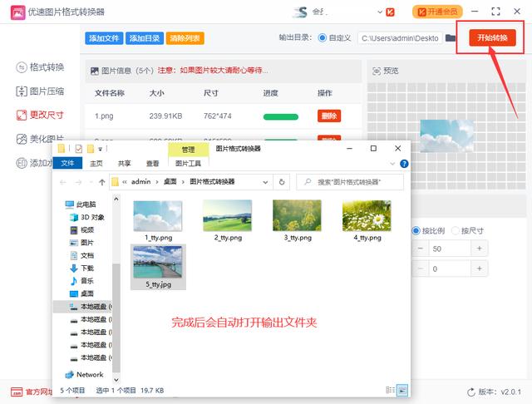This screenshot has width=532, height=404.
Task: Switch to the 查看 ribbon tab
Action: 152,164
